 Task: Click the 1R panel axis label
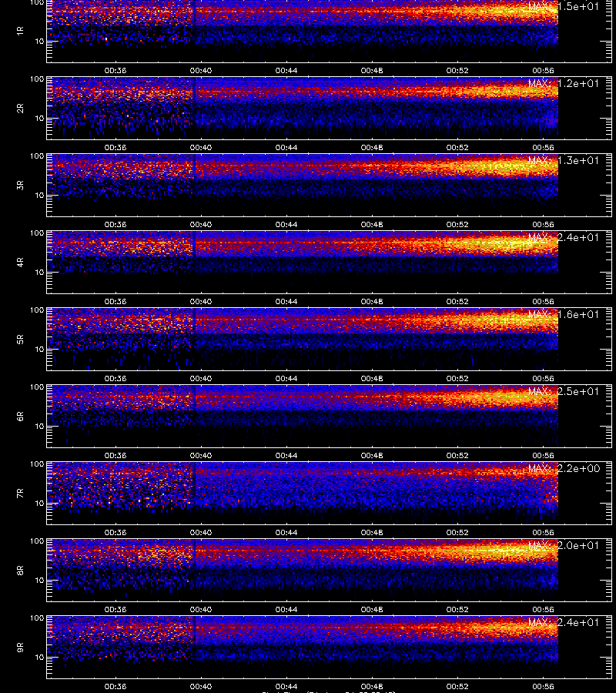[20, 31]
